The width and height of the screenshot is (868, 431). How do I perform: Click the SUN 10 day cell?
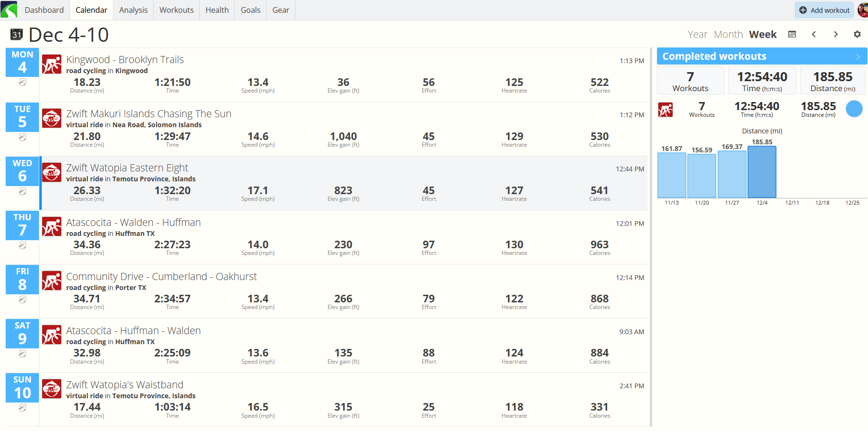[x=22, y=387]
